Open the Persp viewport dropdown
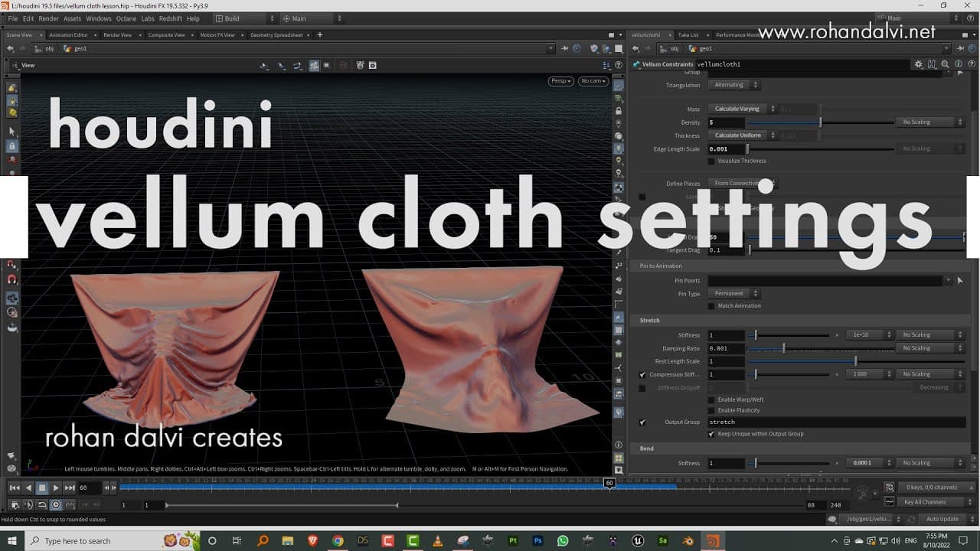The image size is (980, 551). pos(560,81)
